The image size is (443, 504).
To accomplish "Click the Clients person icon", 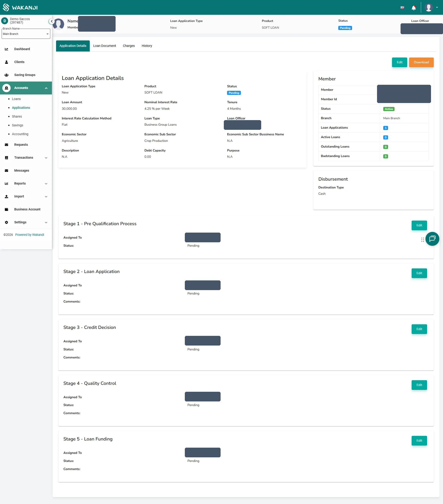I will tap(6, 62).
